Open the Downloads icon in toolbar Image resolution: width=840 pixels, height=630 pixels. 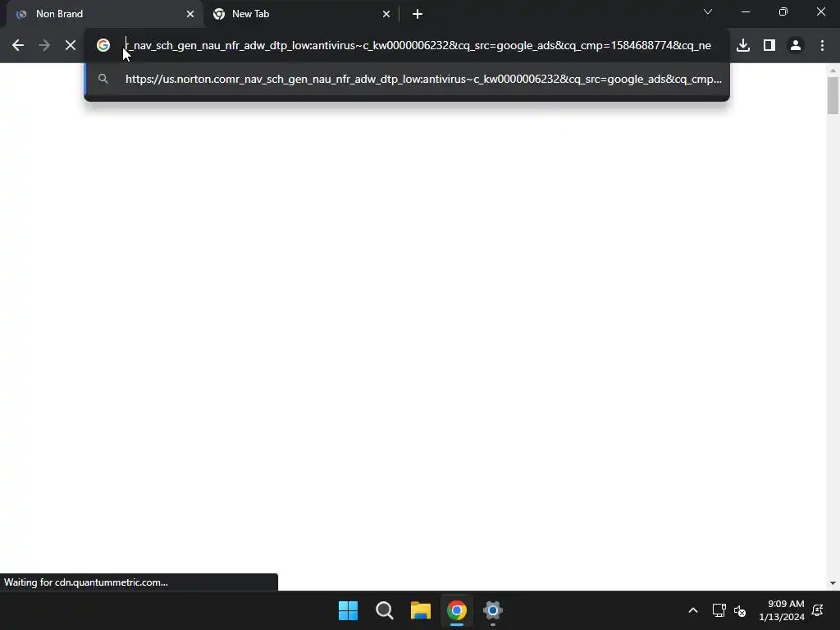[743, 46]
